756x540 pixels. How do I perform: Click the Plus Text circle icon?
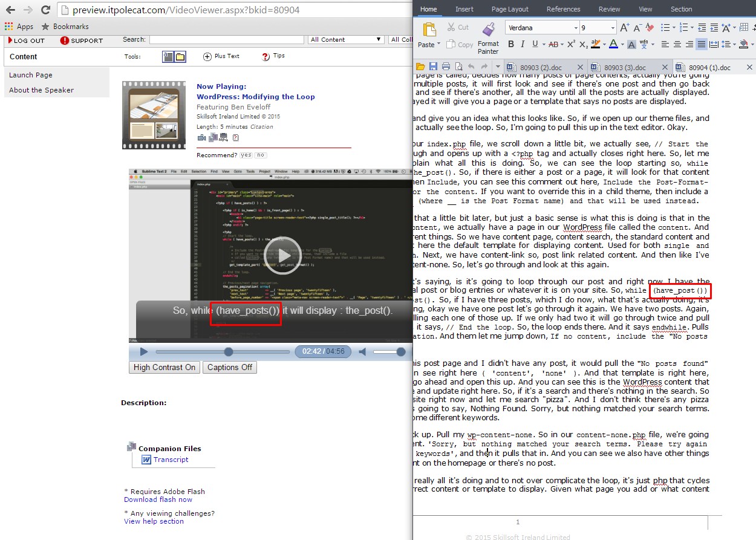[207, 57]
